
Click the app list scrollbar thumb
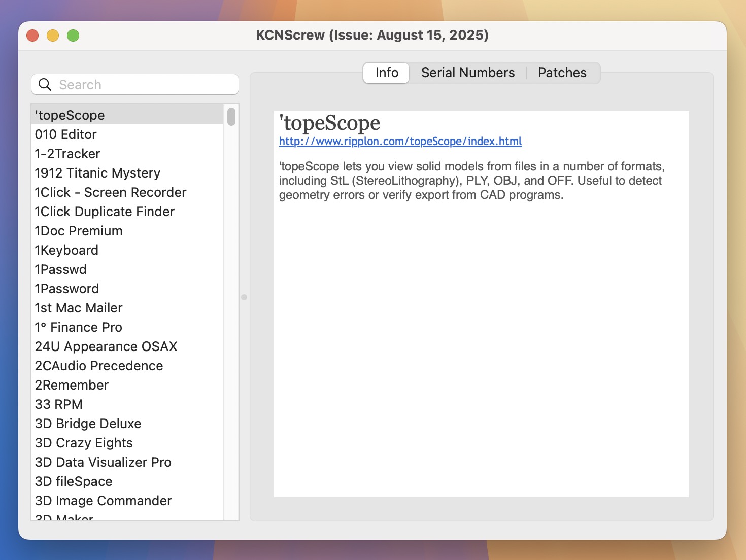pos(231,117)
